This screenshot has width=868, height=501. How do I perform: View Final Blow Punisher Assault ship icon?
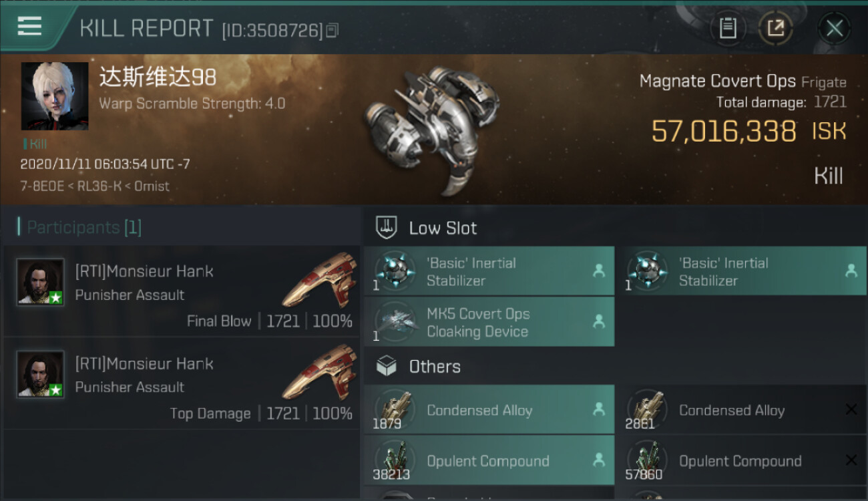tap(319, 279)
